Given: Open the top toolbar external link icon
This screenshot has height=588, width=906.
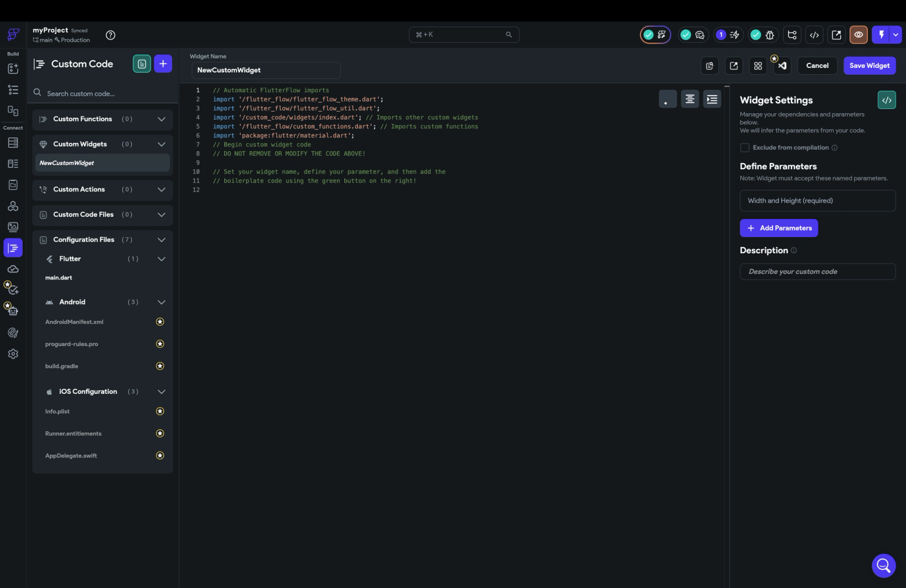Looking at the screenshot, I should click(x=836, y=35).
